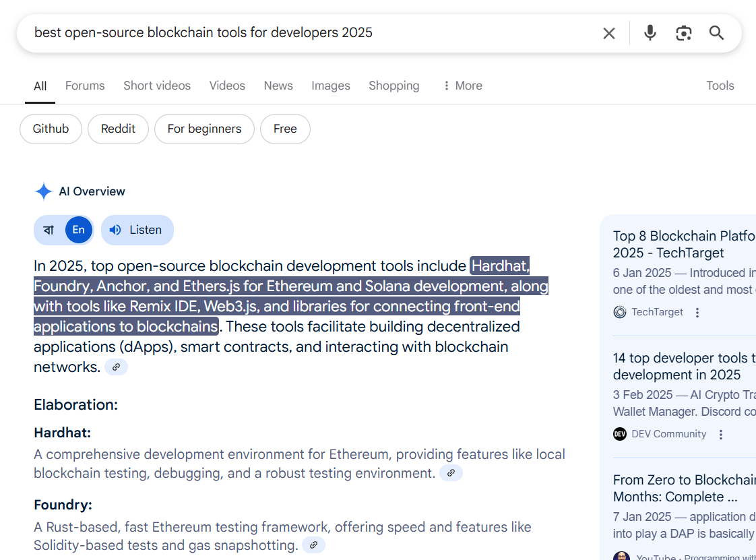Click the 'Hardhat:' subheading
Screen dimensions: 756x560
[62, 433]
